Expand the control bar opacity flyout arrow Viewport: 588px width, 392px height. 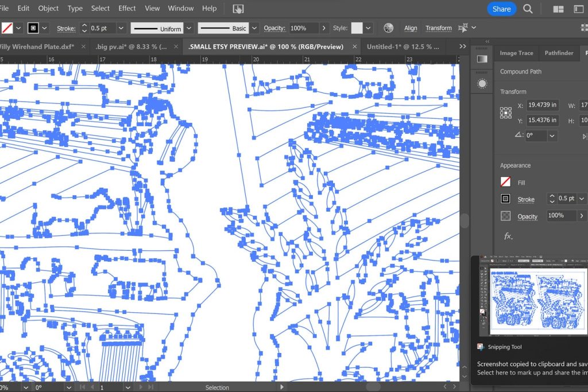click(x=324, y=28)
